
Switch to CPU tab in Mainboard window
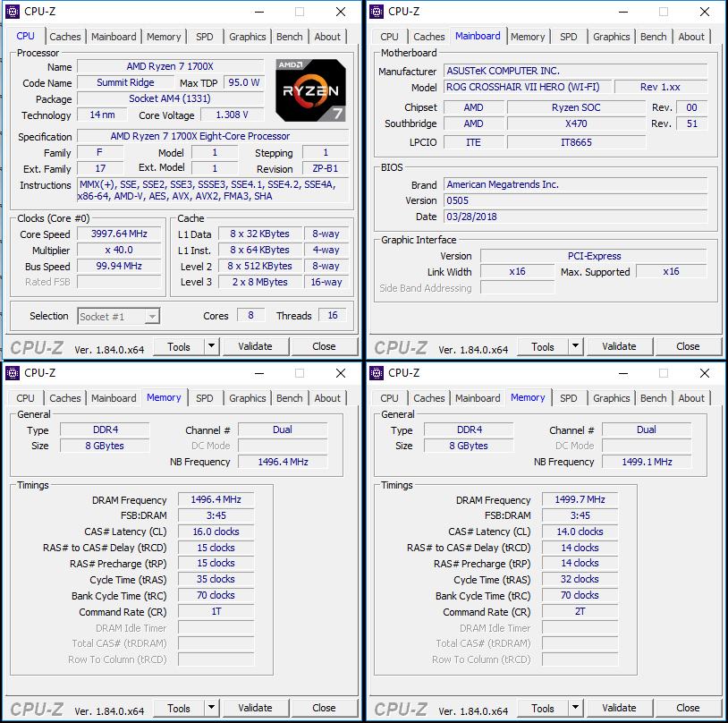(389, 37)
